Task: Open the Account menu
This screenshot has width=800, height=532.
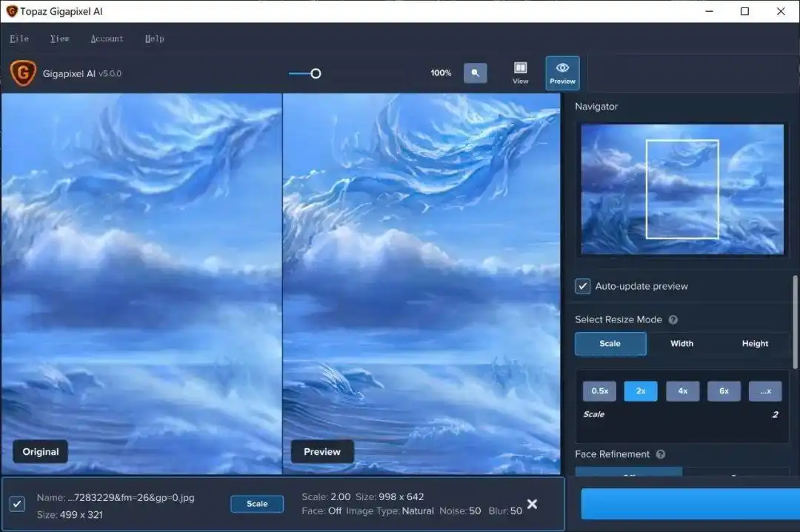Action: (107, 39)
